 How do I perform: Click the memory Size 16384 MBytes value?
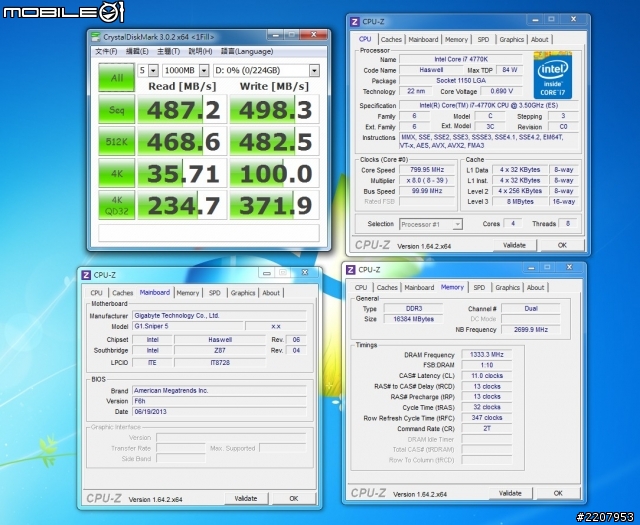[x=413, y=319]
